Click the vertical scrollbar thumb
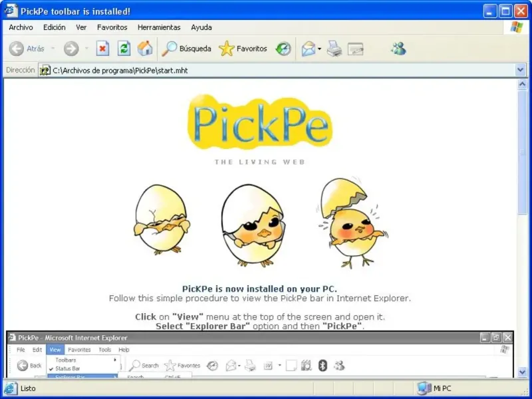The width and height of the screenshot is (532, 399). pos(522,152)
